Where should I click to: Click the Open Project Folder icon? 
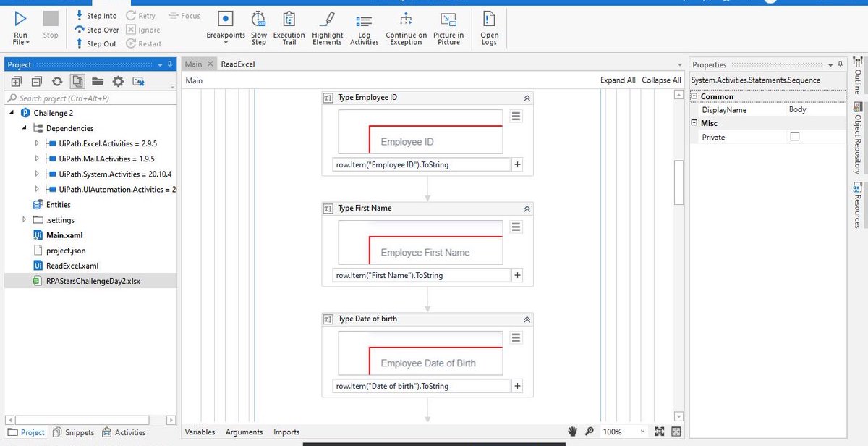pyautogui.click(x=98, y=81)
